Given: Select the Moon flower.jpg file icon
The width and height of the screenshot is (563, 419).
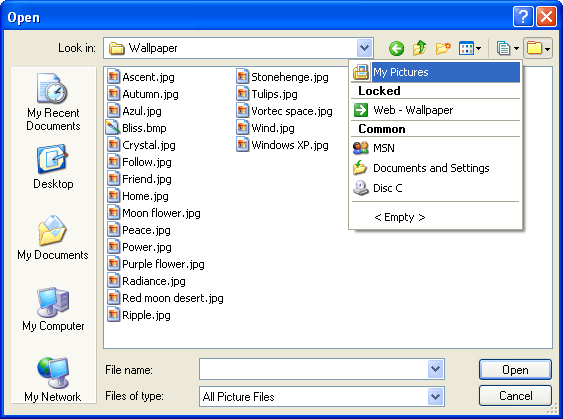Looking at the screenshot, I should click(113, 213).
